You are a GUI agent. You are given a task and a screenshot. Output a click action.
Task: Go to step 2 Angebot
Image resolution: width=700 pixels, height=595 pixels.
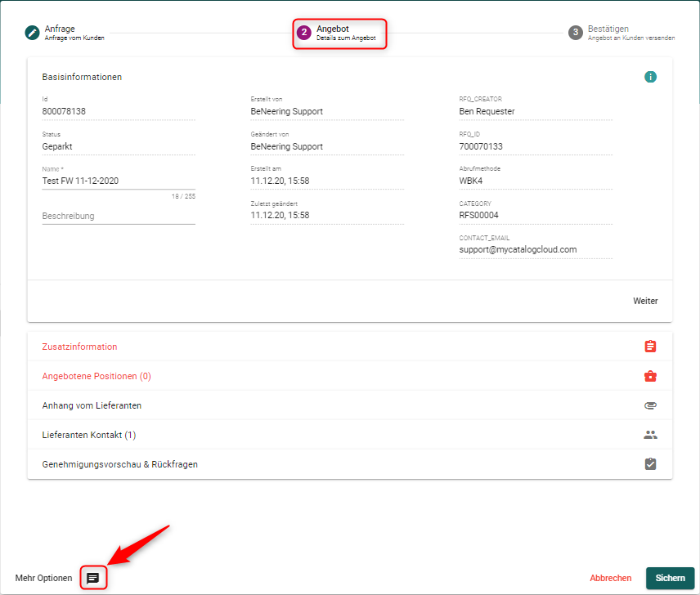coord(339,33)
